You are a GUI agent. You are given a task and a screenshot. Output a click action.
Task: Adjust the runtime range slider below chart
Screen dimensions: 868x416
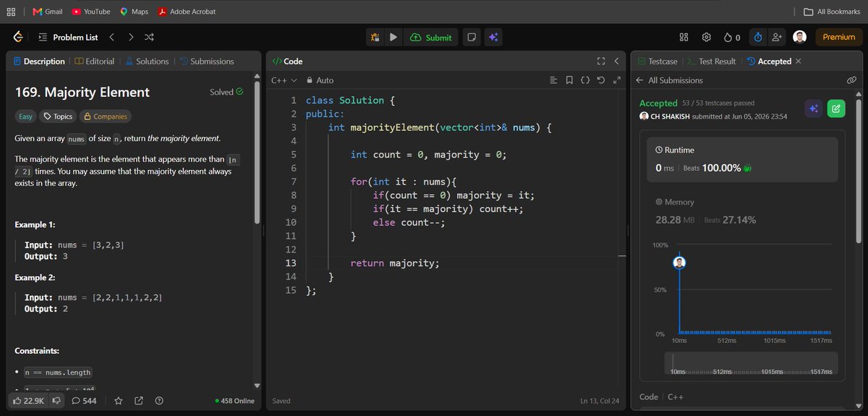click(751, 363)
